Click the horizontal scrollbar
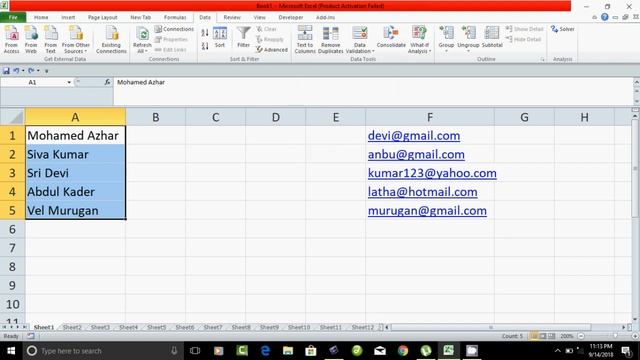This screenshot has width=640, height=360. point(491,327)
